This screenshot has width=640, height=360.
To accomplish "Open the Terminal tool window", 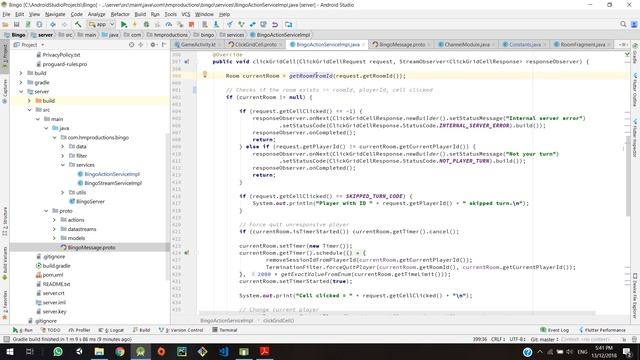I will 224,330.
